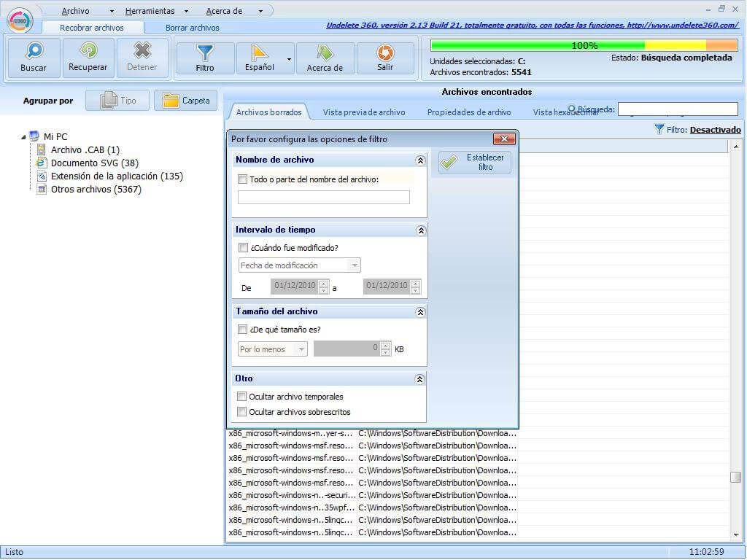747x560 pixels.
Task: Increase the file size KB stepper
Action: pos(386,345)
